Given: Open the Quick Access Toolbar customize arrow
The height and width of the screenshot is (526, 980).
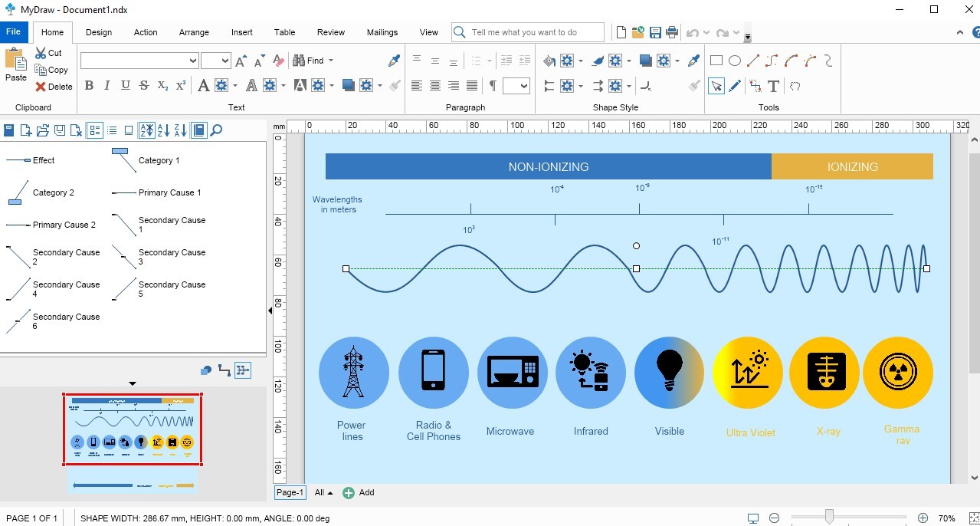Looking at the screenshot, I should (748, 37).
